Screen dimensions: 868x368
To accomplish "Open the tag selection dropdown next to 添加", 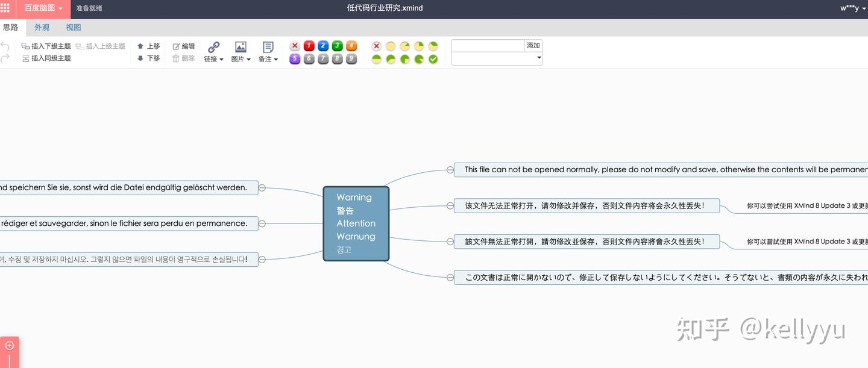I will point(538,58).
